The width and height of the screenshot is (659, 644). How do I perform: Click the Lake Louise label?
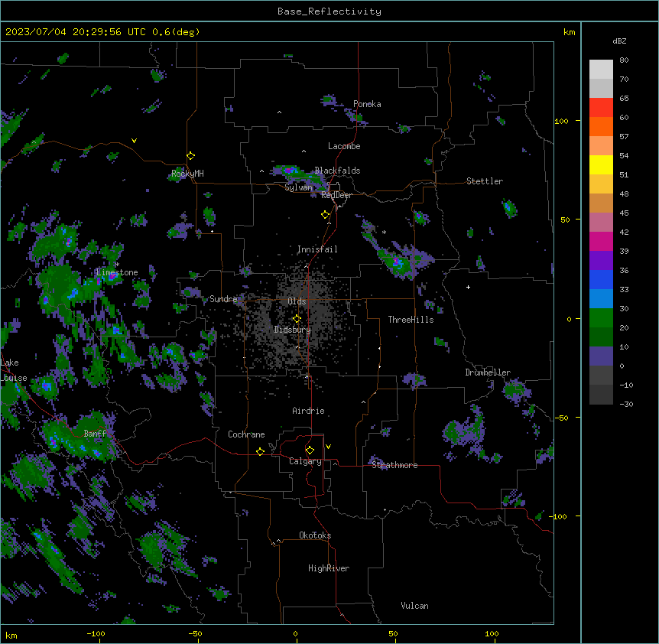(x=14, y=370)
